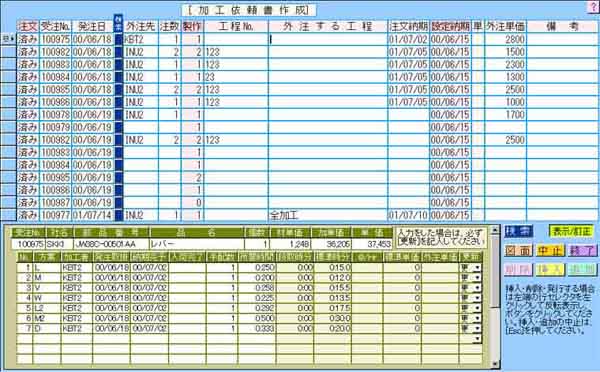Click the green 追加 add button
This screenshot has height=372, width=600.
[x=581, y=269]
